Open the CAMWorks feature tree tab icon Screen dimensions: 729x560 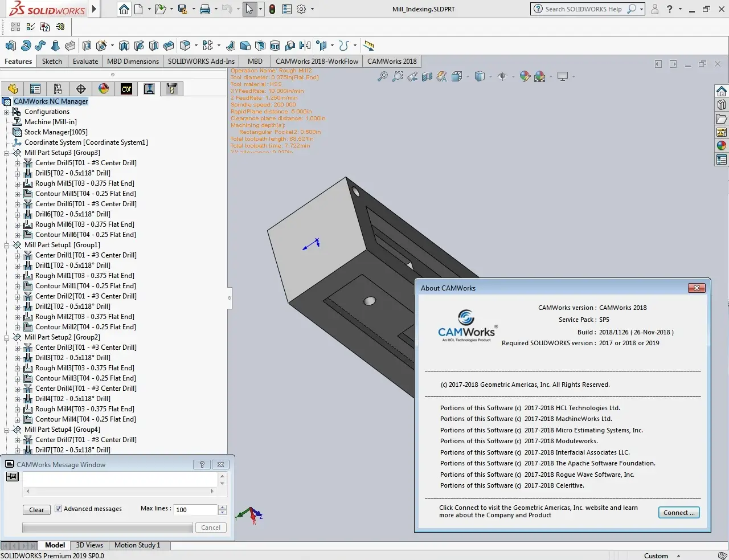click(126, 89)
